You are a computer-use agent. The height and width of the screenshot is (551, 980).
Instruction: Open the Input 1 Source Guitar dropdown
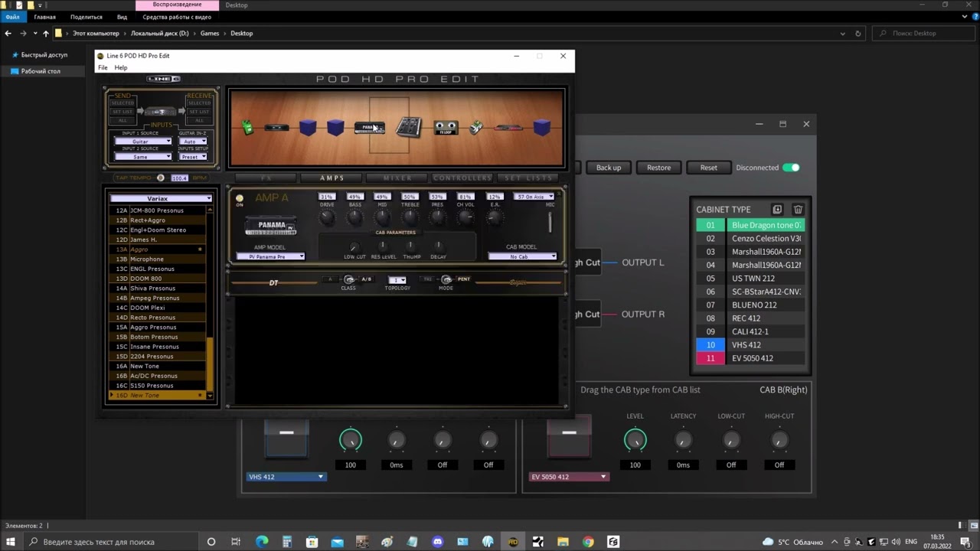[142, 141]
